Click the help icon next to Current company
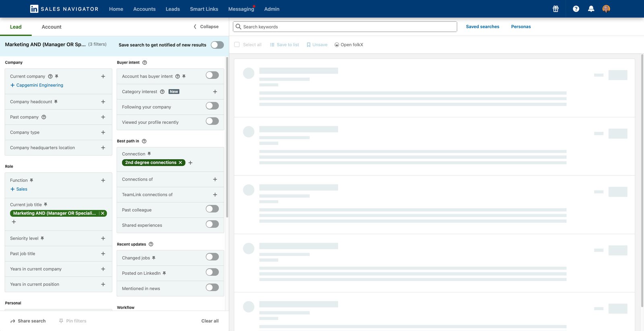This screenshot has height=331, width=644. (50, 76)
